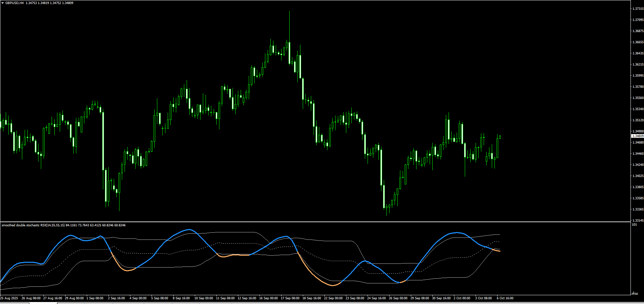Click the 6 Oct 16:00 date label

505,299
